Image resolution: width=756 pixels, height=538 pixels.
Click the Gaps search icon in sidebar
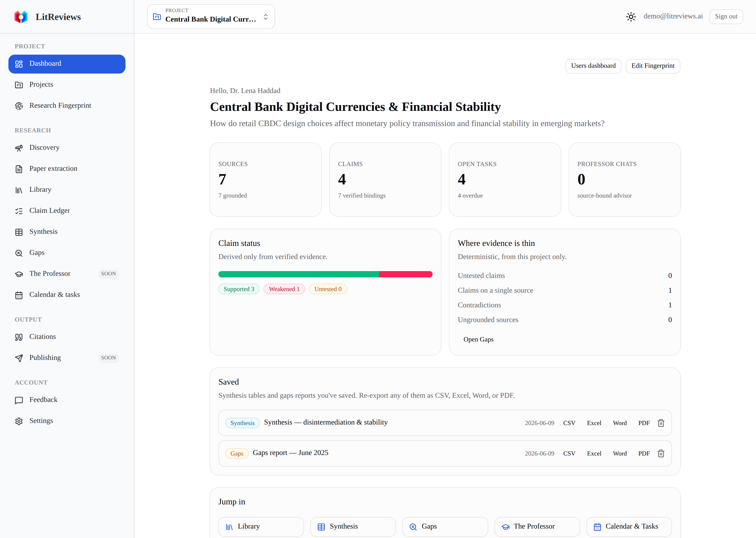[x=19, y=253]
